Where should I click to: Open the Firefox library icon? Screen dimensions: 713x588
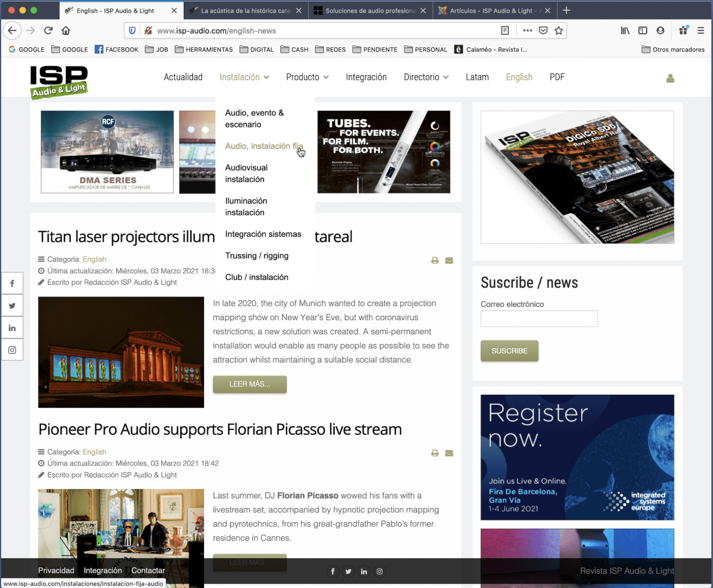click(625, 30)
